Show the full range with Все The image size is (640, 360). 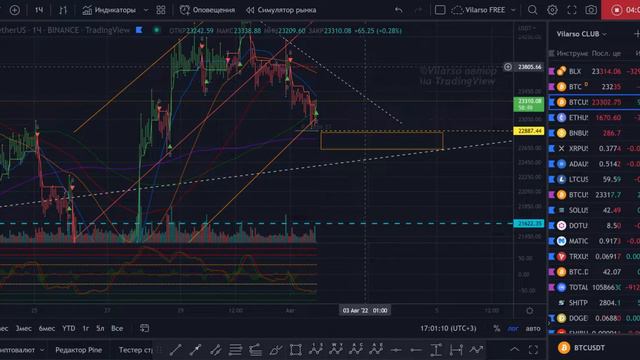(x=117, y=328)
